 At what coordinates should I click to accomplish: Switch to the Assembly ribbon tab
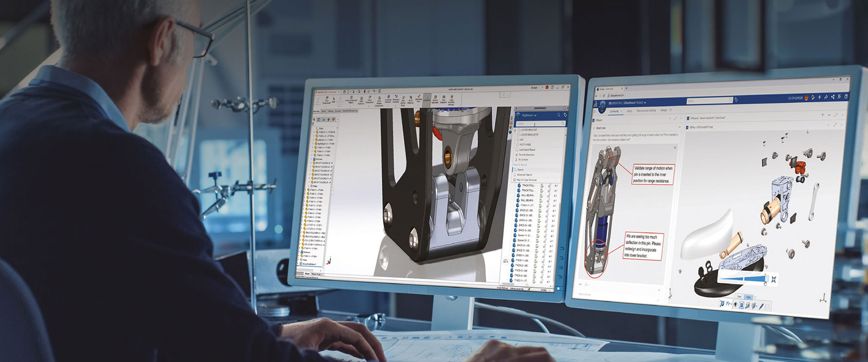316,111
